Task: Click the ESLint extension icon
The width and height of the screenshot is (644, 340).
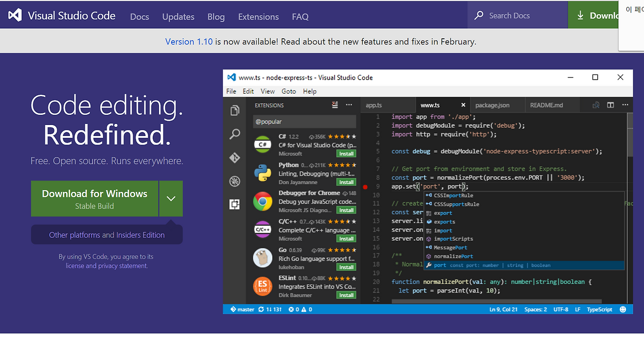Action: point(263,286)
